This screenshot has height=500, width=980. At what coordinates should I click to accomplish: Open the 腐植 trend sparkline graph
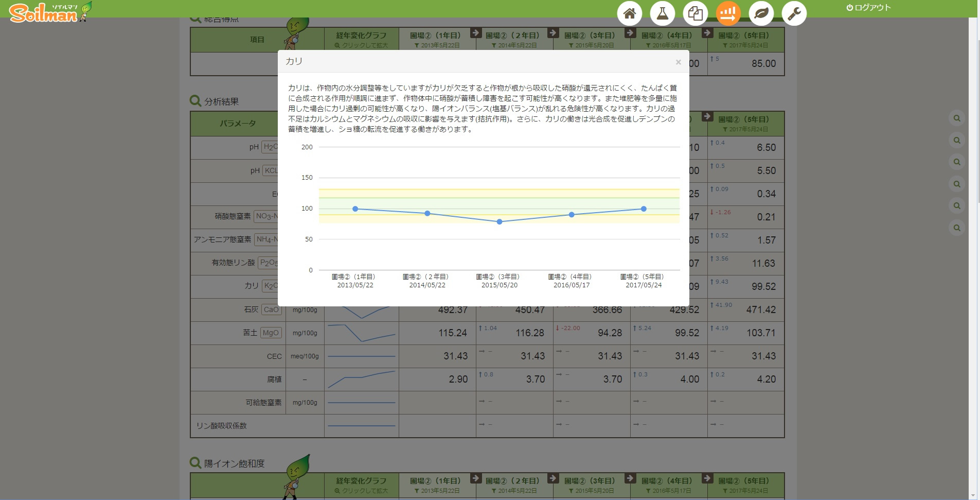click(x=362, y=380)
